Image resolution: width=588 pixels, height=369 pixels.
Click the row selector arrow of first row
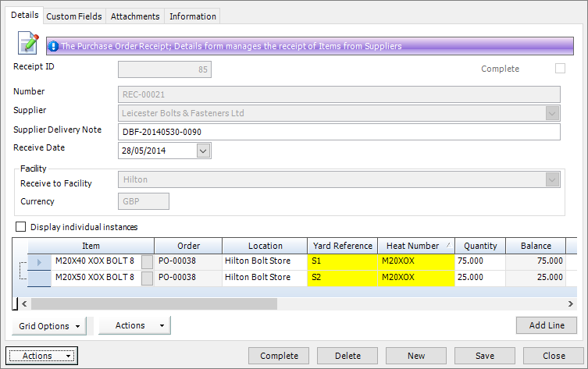click(x=39, y=261)
